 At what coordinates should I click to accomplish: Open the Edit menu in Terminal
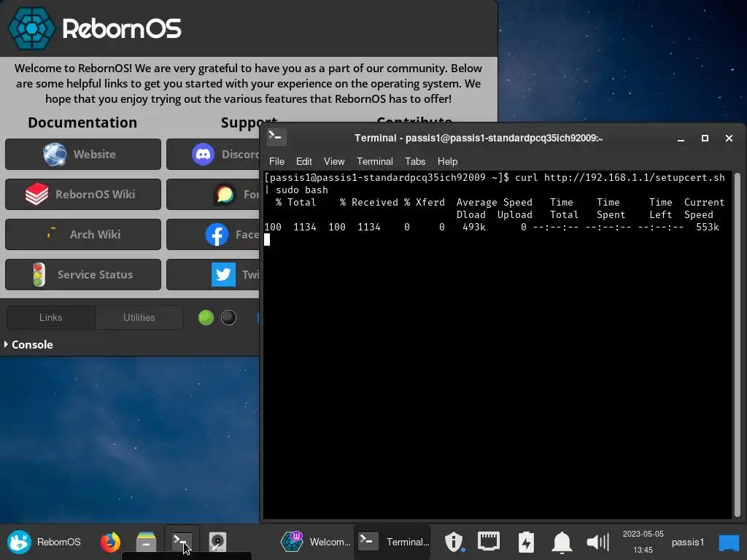304,161
